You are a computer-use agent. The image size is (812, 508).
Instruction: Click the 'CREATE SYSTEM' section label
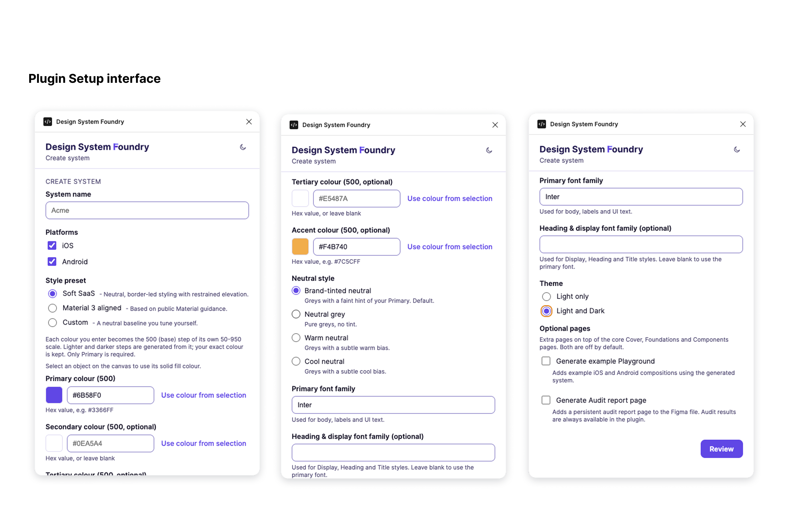point(73,181)
